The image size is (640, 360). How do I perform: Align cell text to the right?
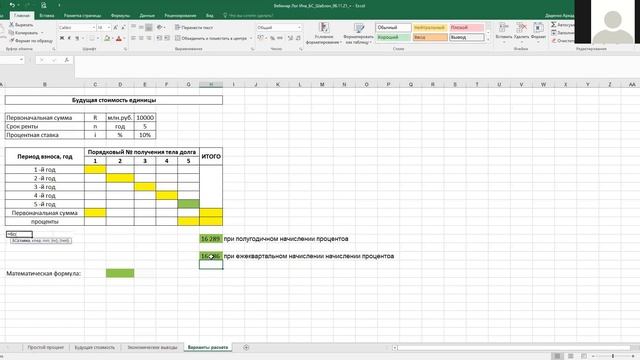click(149, 38)
